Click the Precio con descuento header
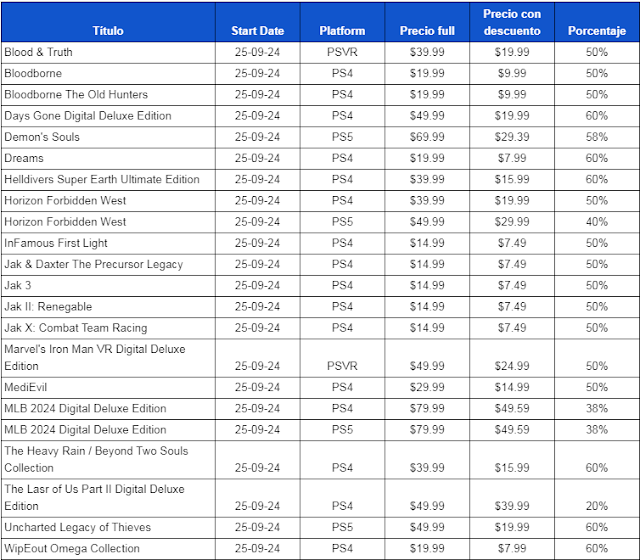 click(x=512, y=22)
